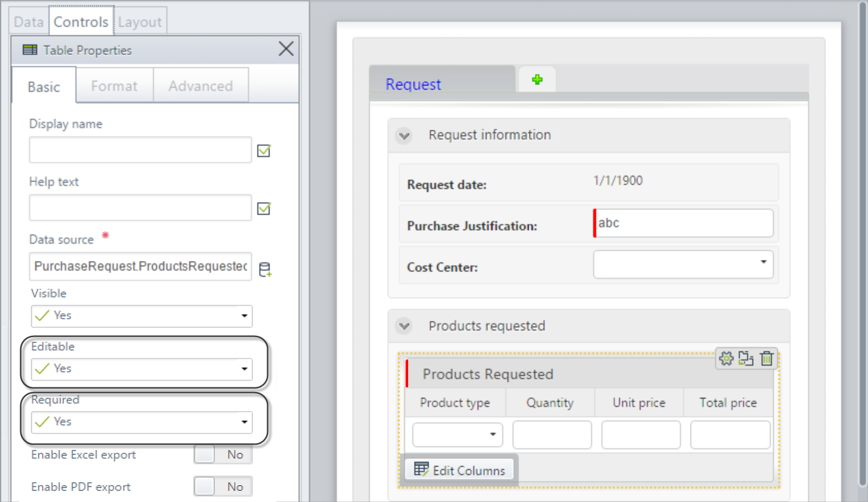Image resolution: width=868 pixels, height=502 pixels.
Task: Delete the Products Requested table with trash icon
Action: [x=767, y=358]
